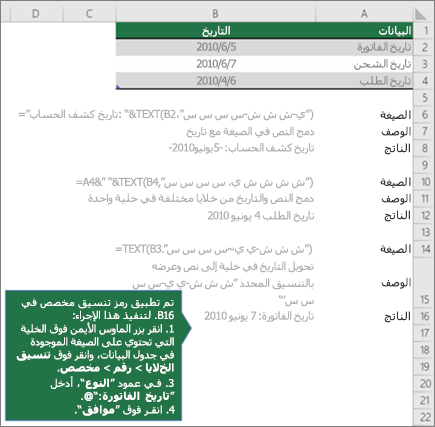Image resolution: width=435 pixels, height=427 pixels.
Task: Click cell "تاريخ الطلب" in column A
Action: click(x=364, y=81)
